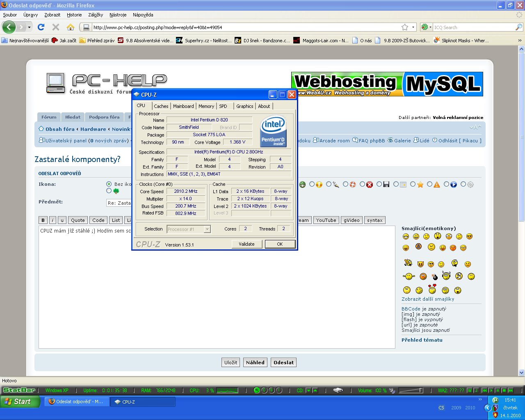Click the Firefox vertical scrollbar

point(521,210)
